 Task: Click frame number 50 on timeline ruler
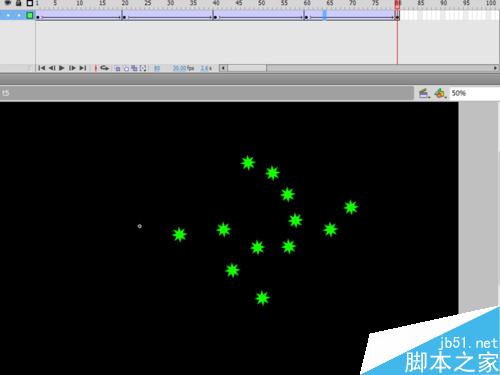(262, 3)
